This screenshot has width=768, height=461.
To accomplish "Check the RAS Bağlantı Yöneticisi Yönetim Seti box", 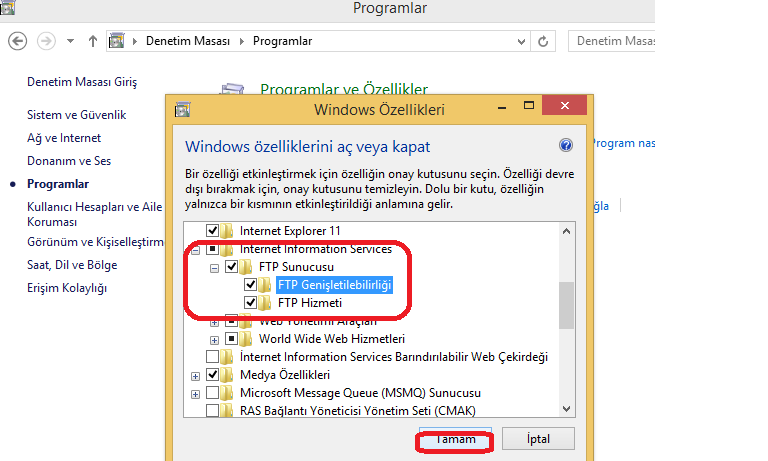I will 212,411.
